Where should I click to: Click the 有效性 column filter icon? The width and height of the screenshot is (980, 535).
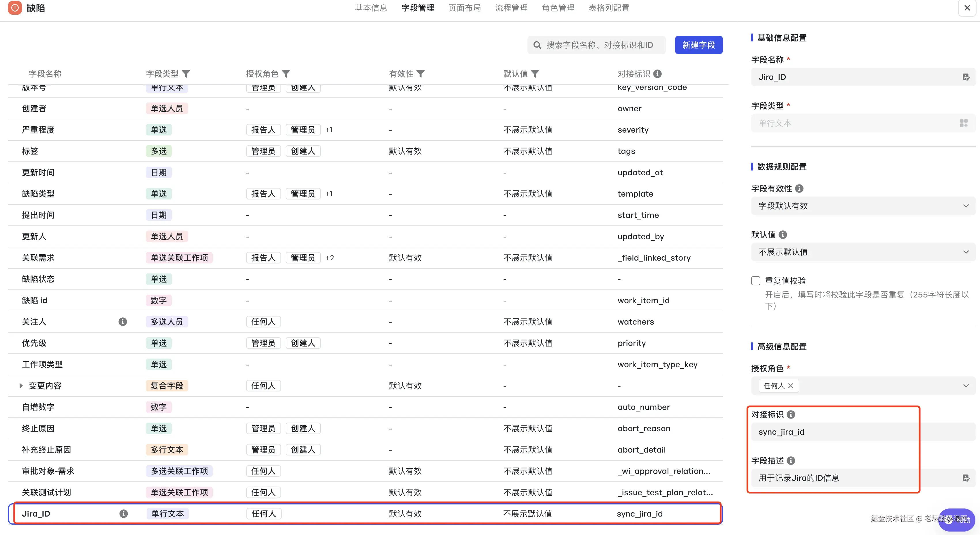(x=420, y=74)
